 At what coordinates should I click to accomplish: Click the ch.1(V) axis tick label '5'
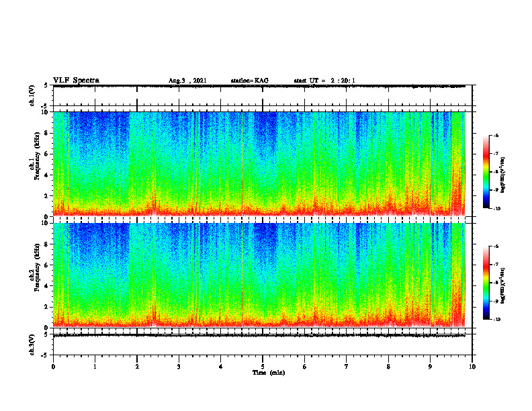[x=46, y=85]
